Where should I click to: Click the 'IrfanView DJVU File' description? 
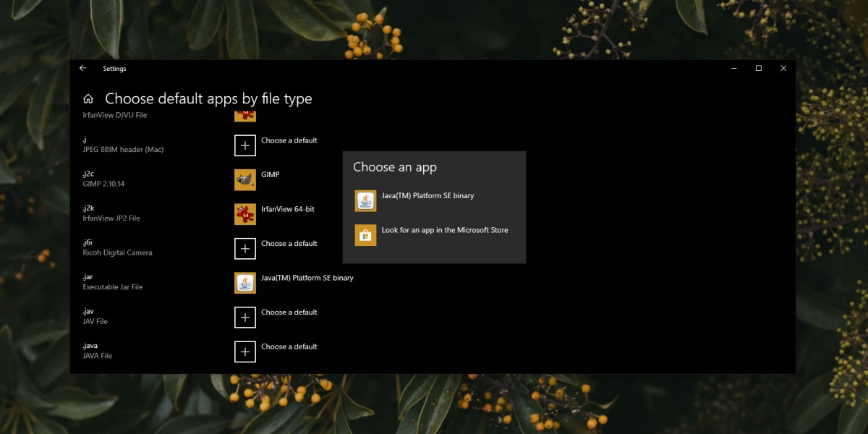pos(115,115)
